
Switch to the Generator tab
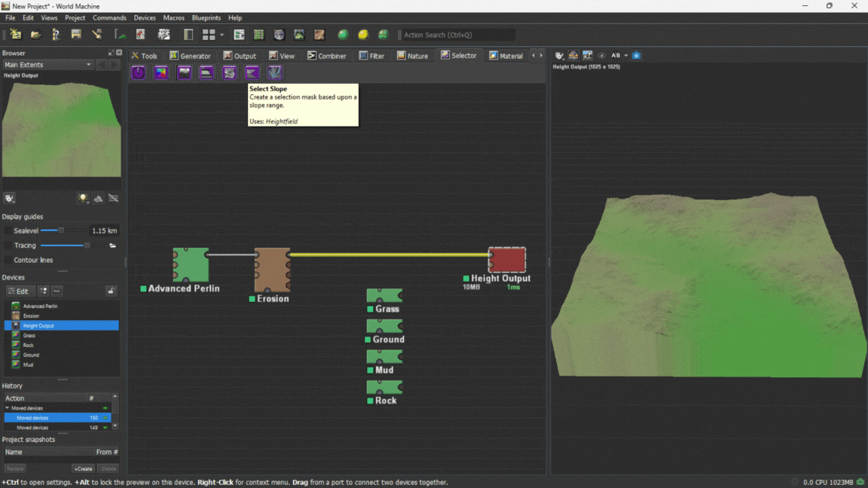tap(190, 56)
